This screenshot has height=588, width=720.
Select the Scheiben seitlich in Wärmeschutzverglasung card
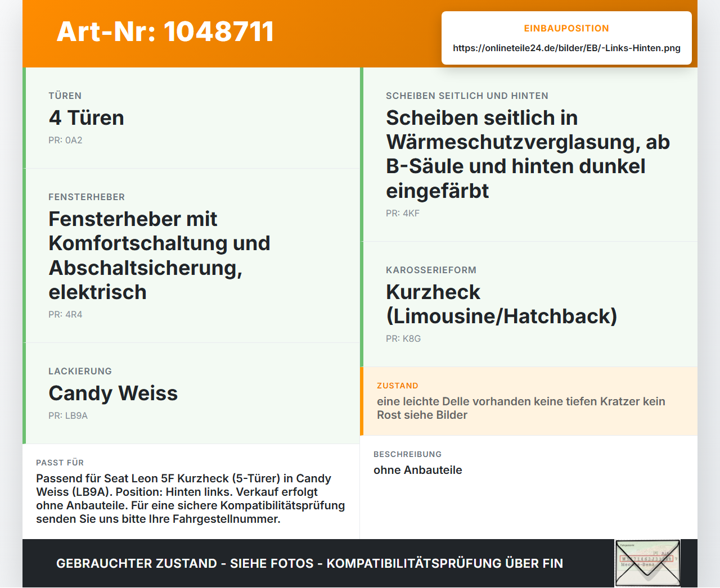click(x=529, y=155)
